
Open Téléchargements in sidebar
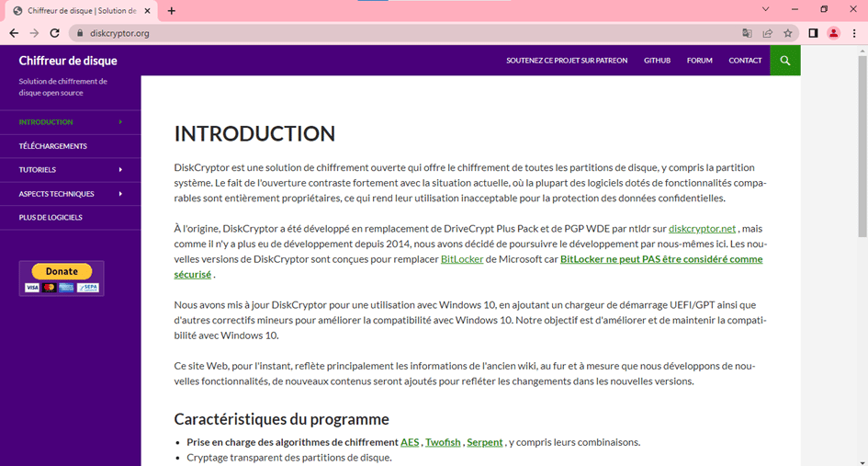(53, 146)
